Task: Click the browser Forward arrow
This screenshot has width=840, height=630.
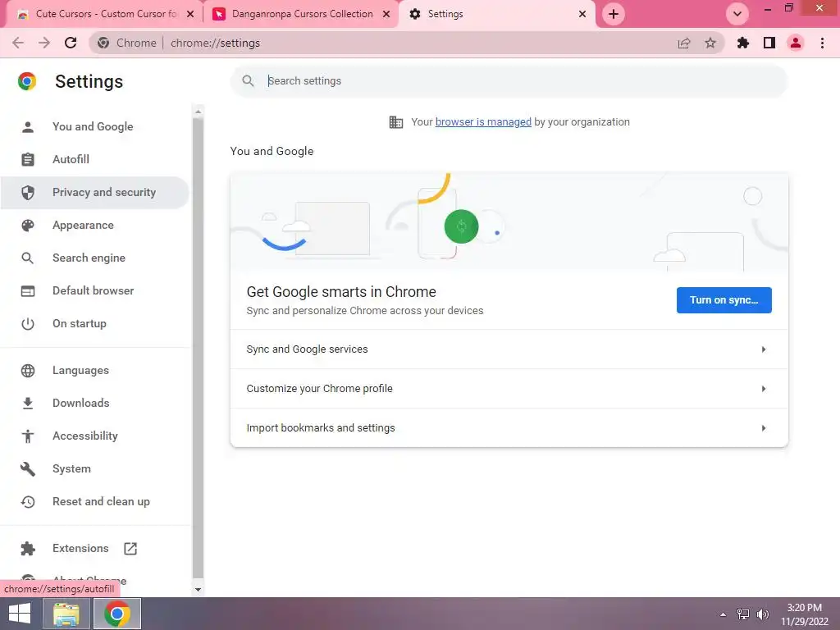Action: [44, 43]
